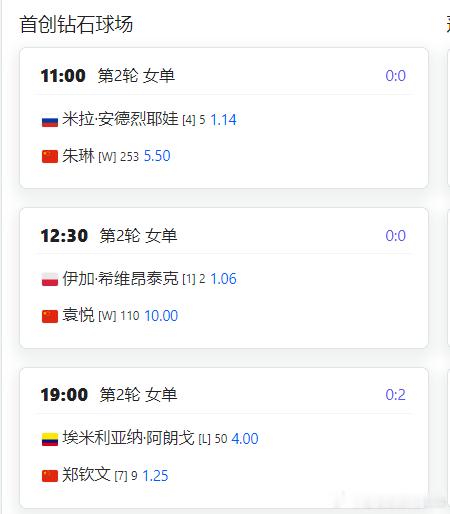Click the Polish flag beside 伊加·希维昂泰克
The height and width of the screenshot is (514, 450).
(x=50, y=280)
